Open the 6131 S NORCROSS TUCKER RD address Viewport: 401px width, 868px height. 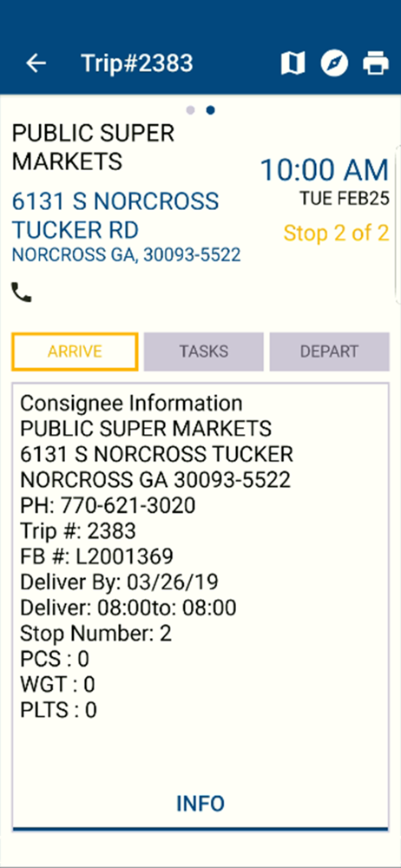115,216
